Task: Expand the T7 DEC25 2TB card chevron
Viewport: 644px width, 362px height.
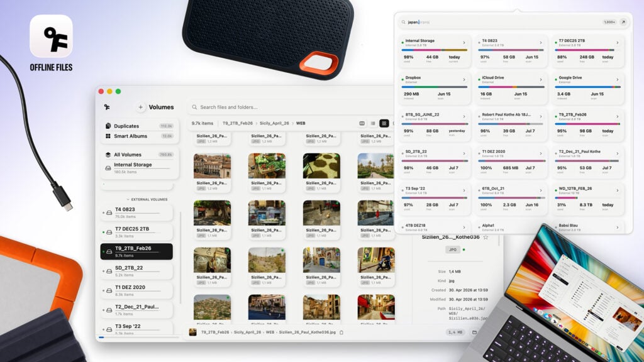Action: click(618, 43)
